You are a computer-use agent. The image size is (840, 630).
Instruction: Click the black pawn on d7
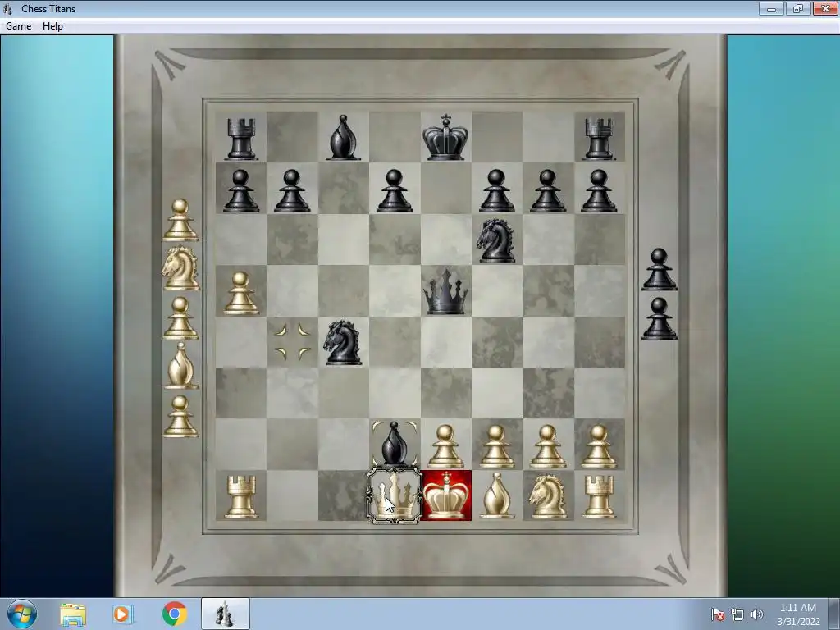tap(395, 190)
